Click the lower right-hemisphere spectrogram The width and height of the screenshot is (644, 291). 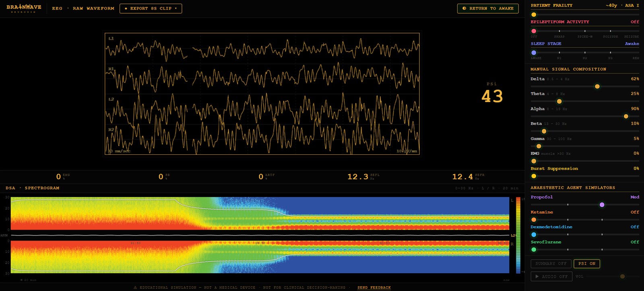pyautogui.click(x=260, y=257)
